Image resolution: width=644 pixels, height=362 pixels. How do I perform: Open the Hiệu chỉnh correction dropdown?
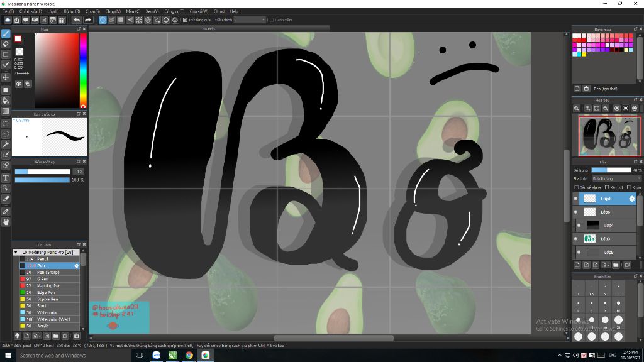(250, 19)
